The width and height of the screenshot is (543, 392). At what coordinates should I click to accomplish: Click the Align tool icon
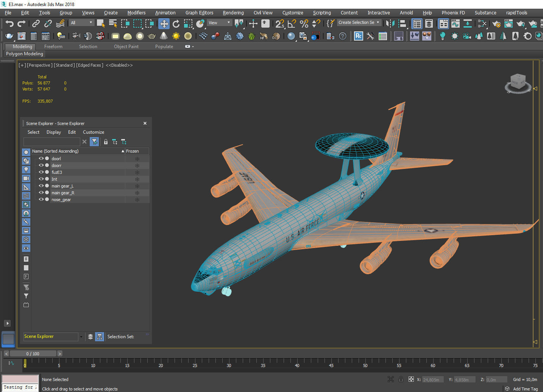click(x=402, y=24)
